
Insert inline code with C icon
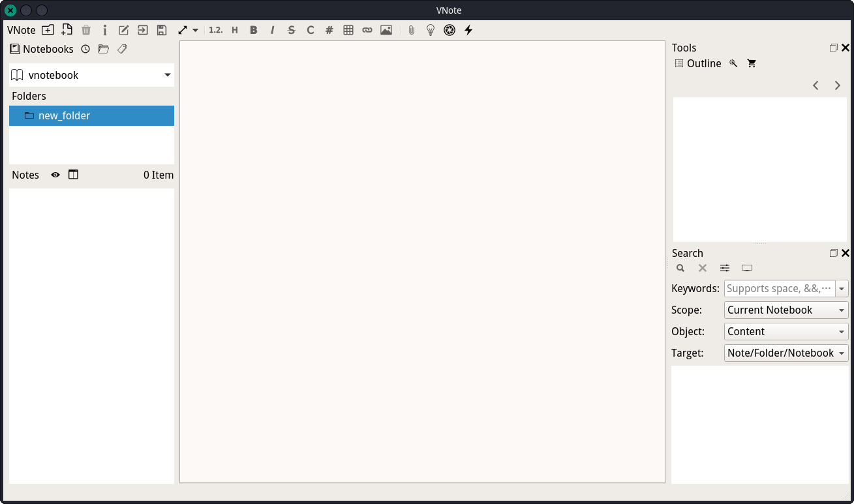tap(311, 30)
